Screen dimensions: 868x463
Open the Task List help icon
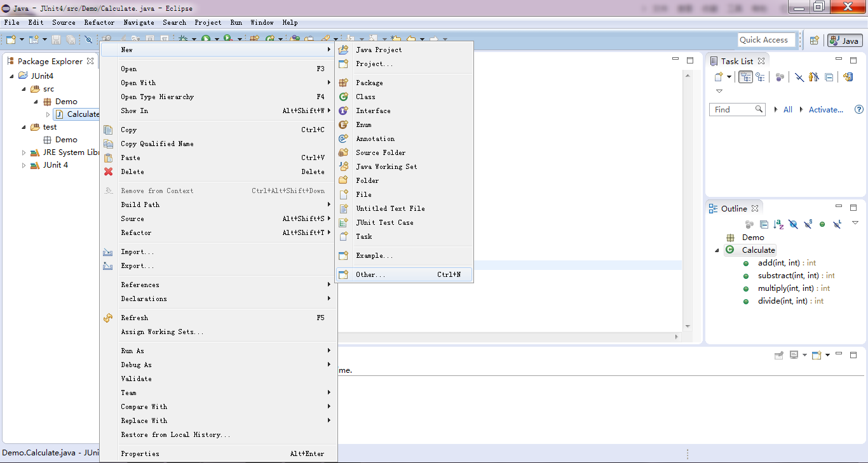(x=859, y=109)
